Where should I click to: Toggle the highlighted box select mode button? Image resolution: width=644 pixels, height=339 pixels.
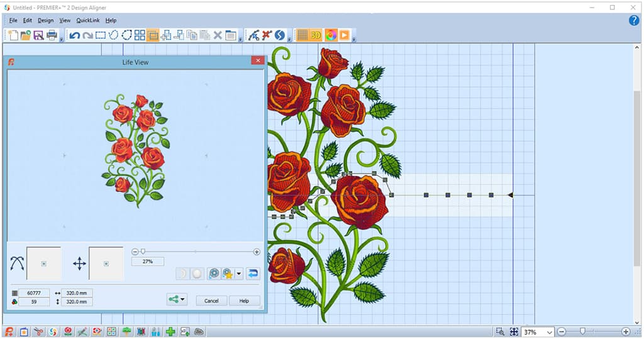(x=153, y=35)
